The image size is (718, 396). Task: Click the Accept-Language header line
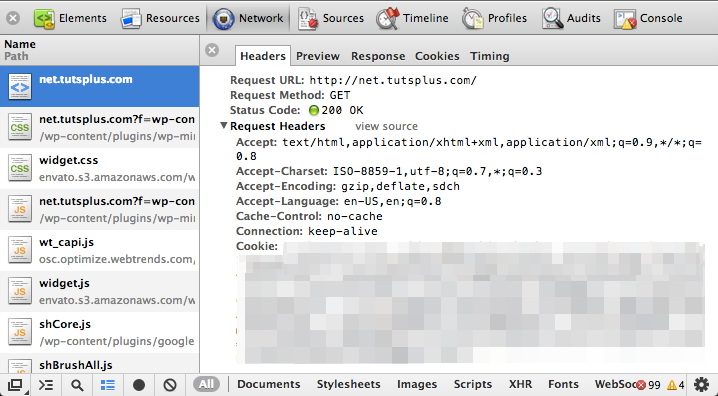[x=338, y=201]
